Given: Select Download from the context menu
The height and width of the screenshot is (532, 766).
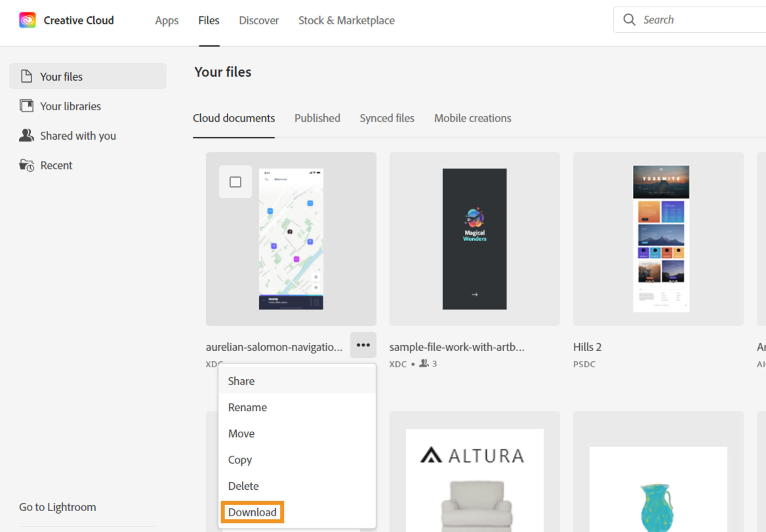Looking at the screenshot, I should pyautogui.click(x=253, y=512).
